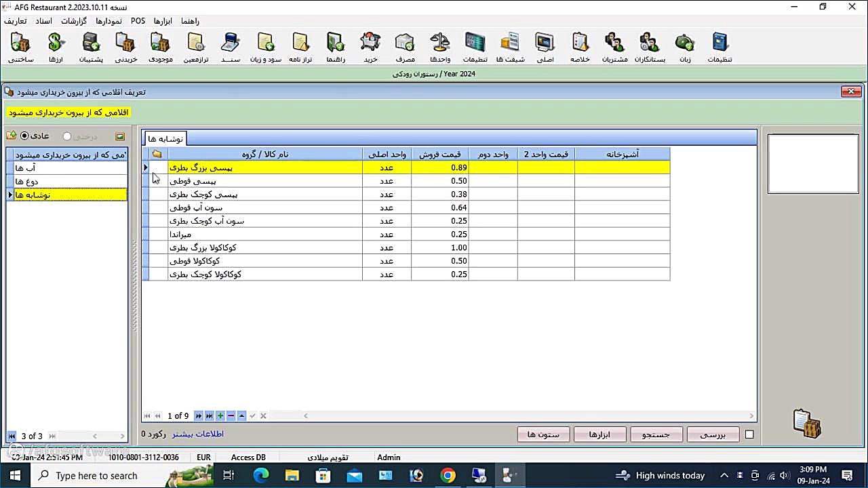Click the جستجو search button
Screen dimensions: 868x488
[x=656, y=434]
